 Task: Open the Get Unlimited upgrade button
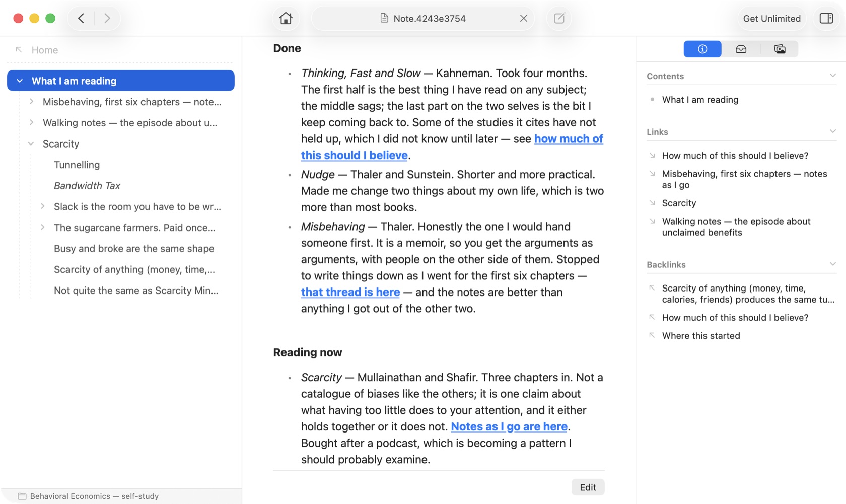[x=771, y=19]
